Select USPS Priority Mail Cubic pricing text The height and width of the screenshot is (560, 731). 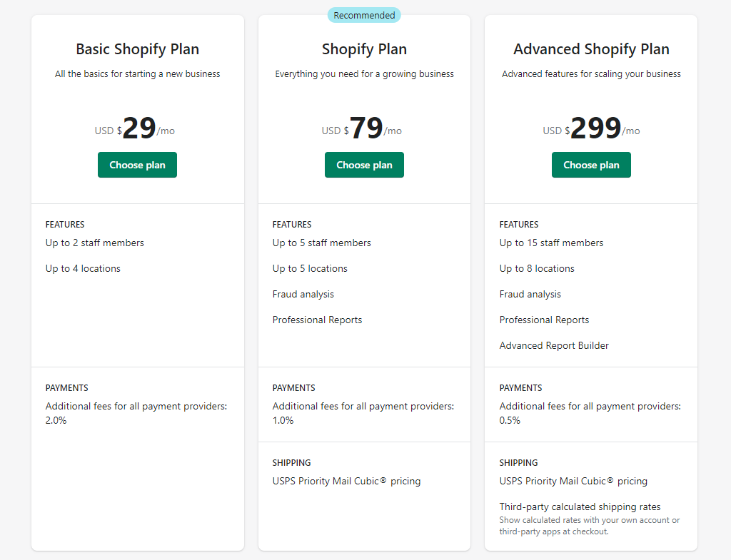(x=346, y=481)
